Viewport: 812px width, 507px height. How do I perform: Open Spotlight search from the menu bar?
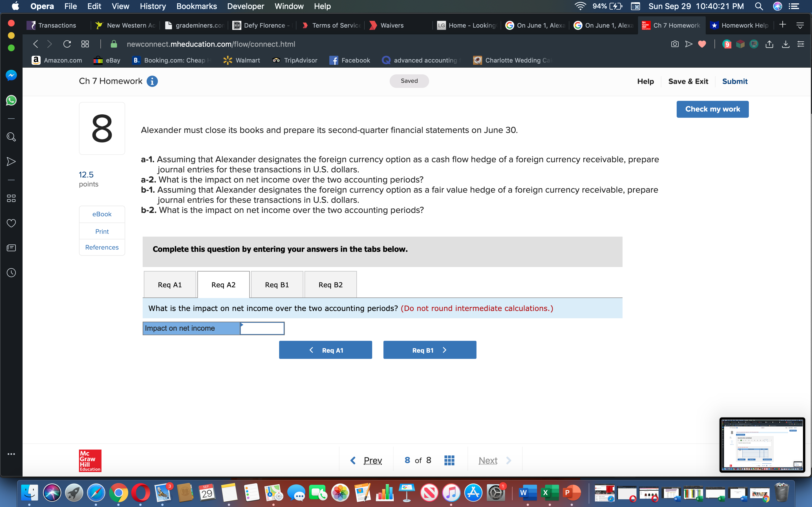point(759,6)
